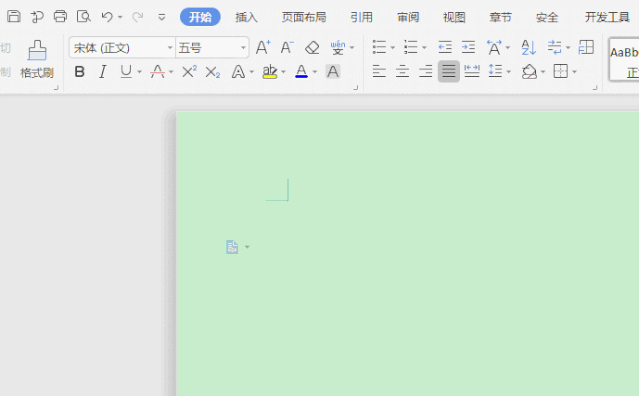Open the font color dropdown arrow

click(x=315, y=72)
